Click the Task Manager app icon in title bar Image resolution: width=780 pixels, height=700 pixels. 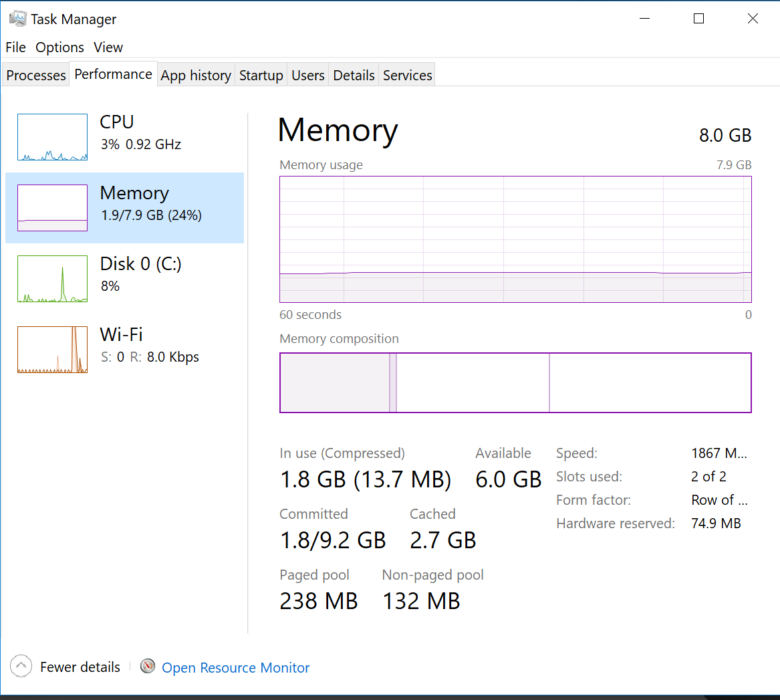point(17,19)
